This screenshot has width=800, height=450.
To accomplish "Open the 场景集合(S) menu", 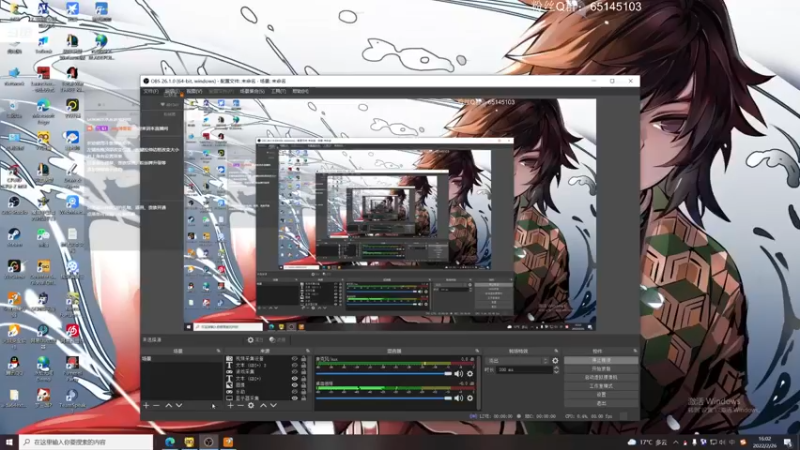I will click(x=252, y=91).
